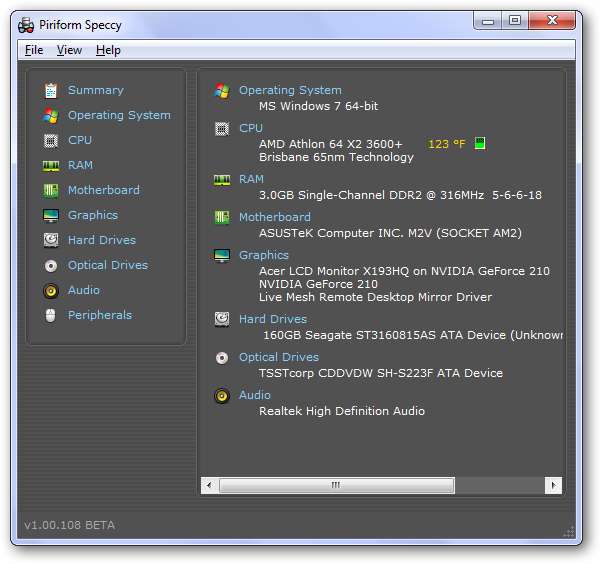Open the Help menu

[x=108, y=50]
